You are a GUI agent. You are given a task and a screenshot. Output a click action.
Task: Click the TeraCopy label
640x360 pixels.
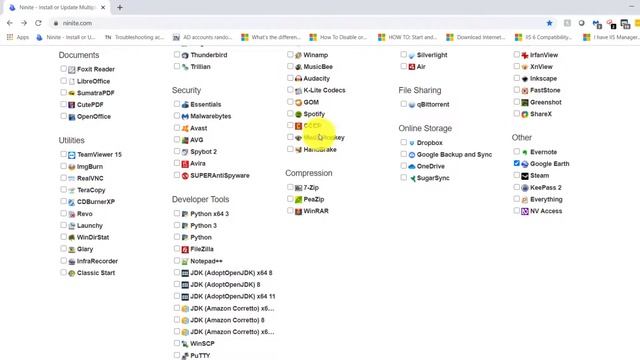tap(91, 190)
